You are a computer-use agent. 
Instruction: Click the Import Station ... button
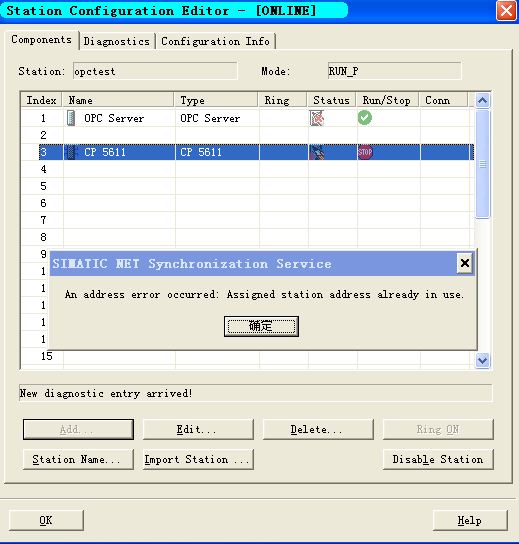(x=198, y=459)
